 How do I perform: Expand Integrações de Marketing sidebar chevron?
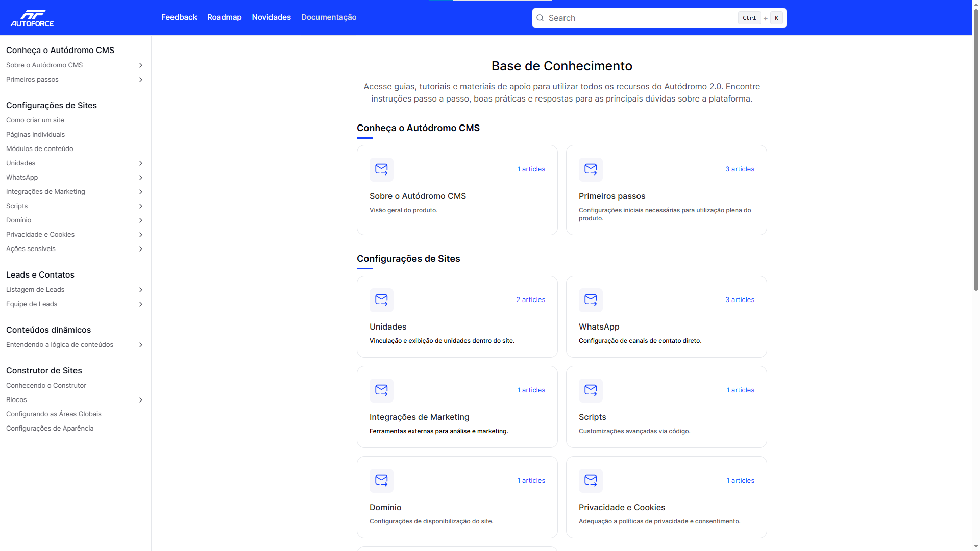[141, 192]
